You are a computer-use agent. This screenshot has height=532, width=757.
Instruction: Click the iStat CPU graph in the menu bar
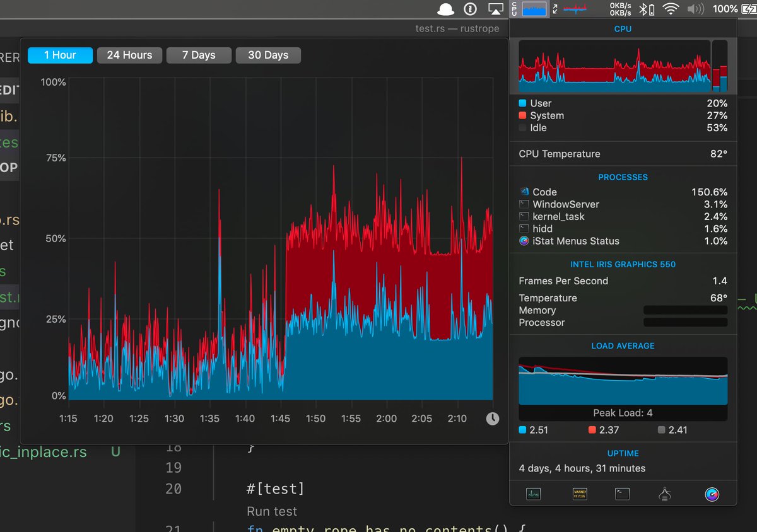[x=534, y=9]
